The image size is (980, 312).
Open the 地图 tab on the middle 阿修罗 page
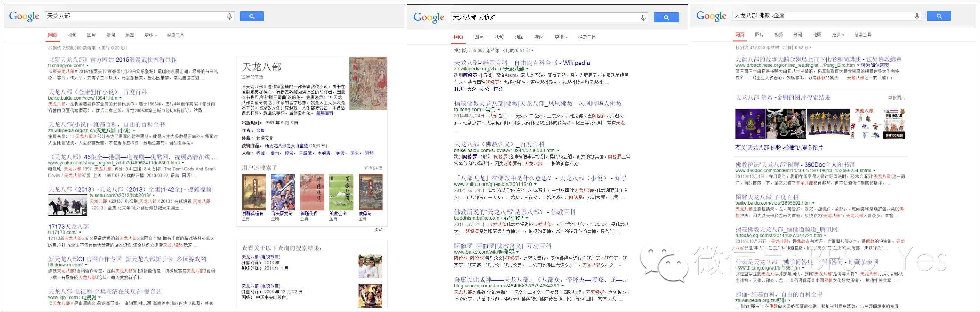point(519,37)
